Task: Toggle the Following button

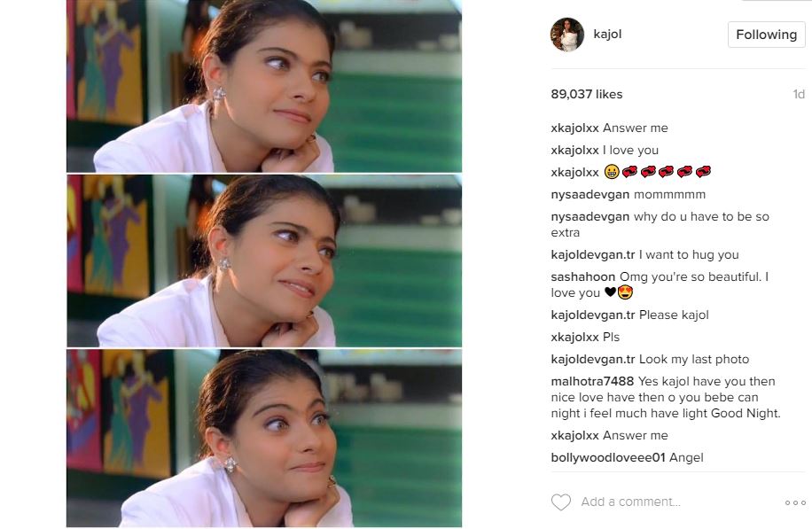Action: click(767, 35)
